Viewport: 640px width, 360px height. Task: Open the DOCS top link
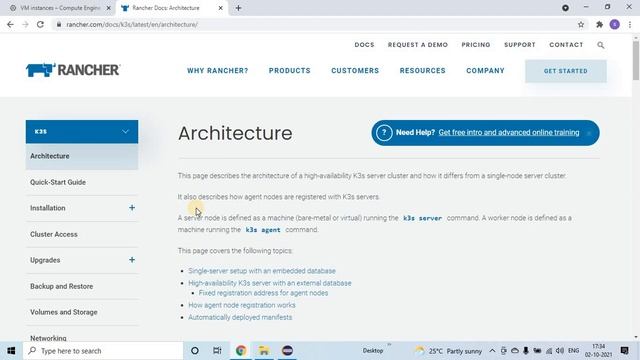click(x=364, y=44)
